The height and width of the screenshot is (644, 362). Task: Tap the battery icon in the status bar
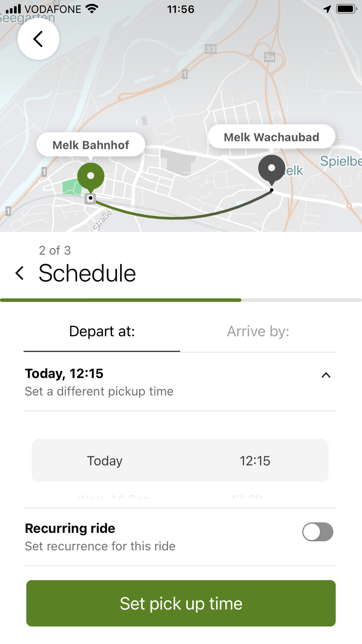pos(346,9)
